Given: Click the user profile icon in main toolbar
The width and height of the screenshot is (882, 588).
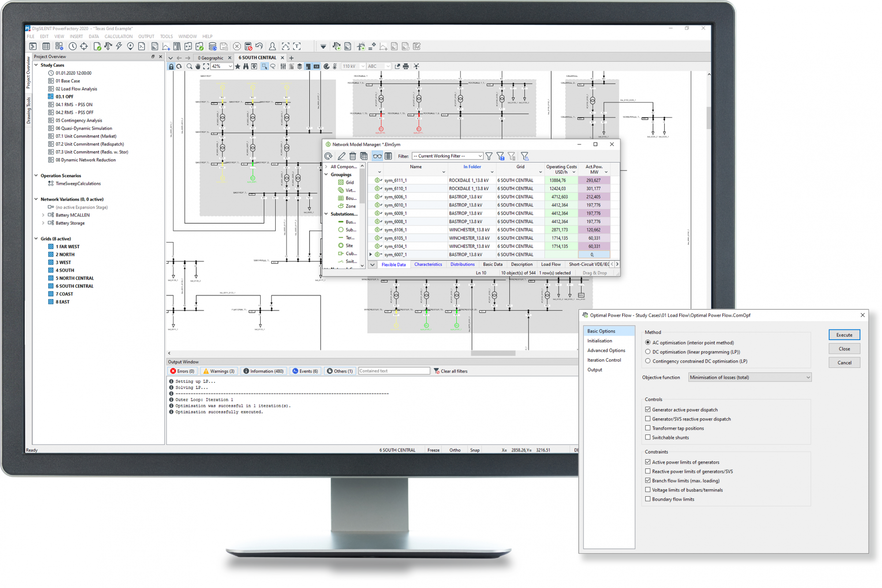Looking at the screenshot, I should pyautogui.click(x=273, y=46).
